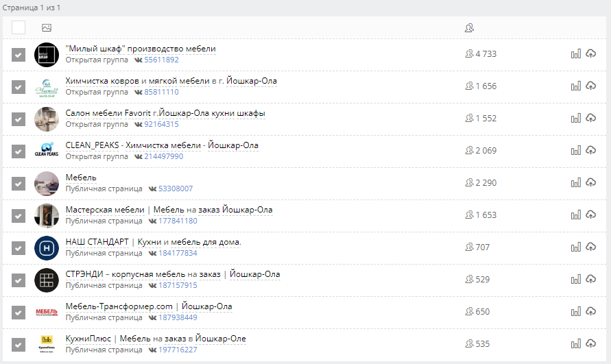Toggle the select-all checkbox in header
The image size is (611, 364).
pyautogui.click(x=19, y=27)
